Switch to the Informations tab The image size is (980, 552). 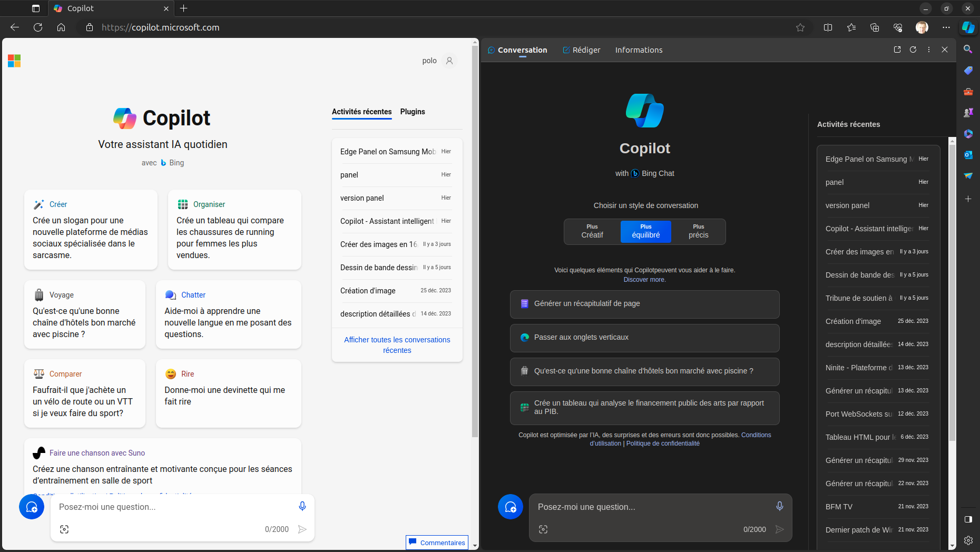click(x=639, y=50)
